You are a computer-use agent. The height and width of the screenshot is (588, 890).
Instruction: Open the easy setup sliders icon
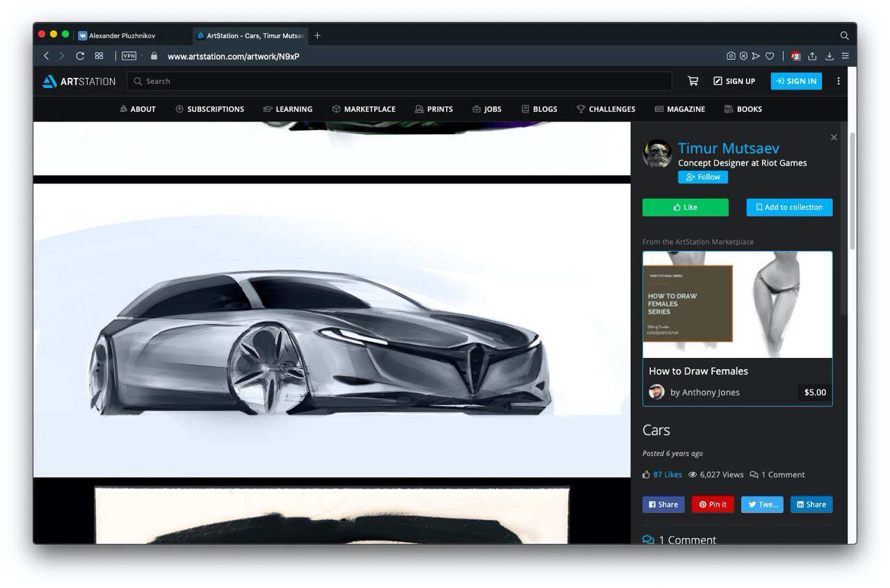pyautogui.click(x=845, y=56)
